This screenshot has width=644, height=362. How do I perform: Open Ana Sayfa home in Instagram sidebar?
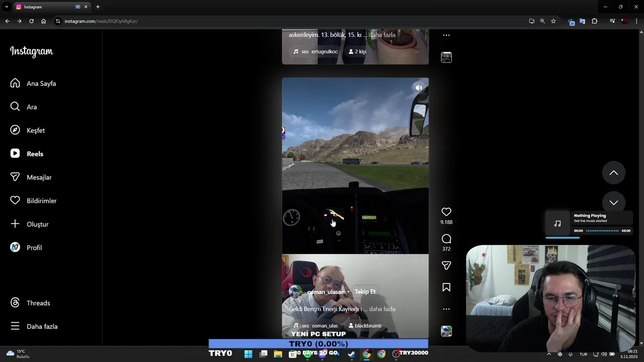point(33,83)
